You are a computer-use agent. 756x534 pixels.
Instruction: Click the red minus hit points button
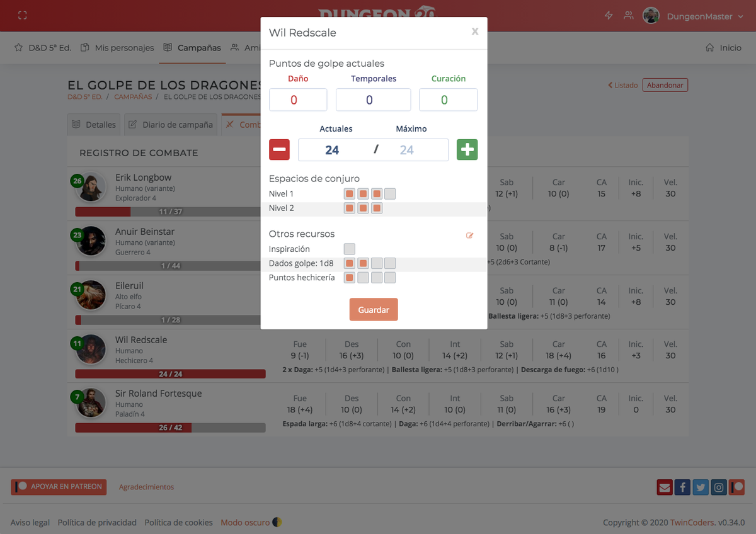279,150
